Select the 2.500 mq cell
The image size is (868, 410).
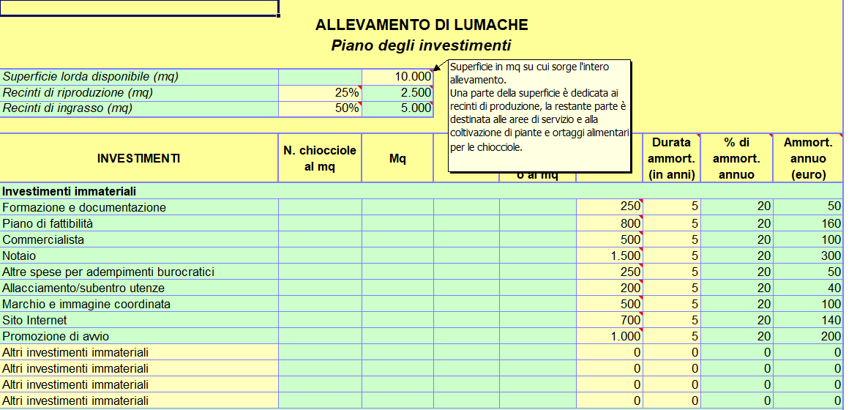[x=397, y=92]
